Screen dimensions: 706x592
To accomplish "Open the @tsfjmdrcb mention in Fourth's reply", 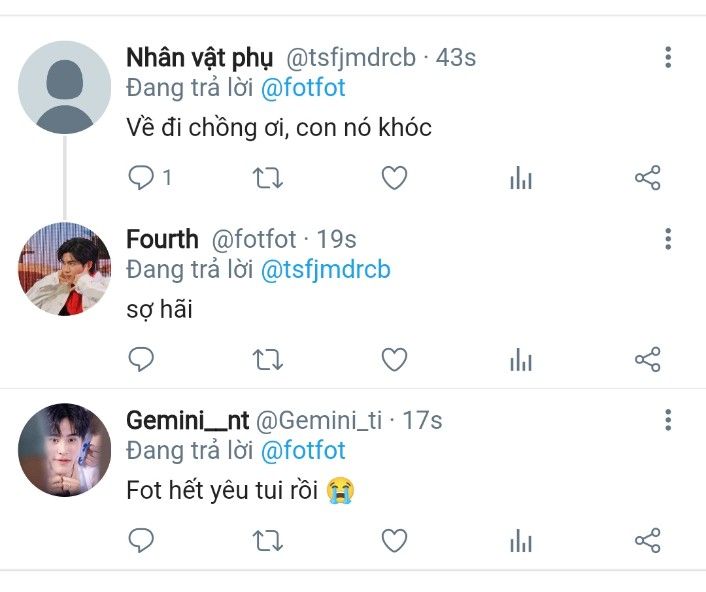I will pyautogui.click(x=326, y=269).
